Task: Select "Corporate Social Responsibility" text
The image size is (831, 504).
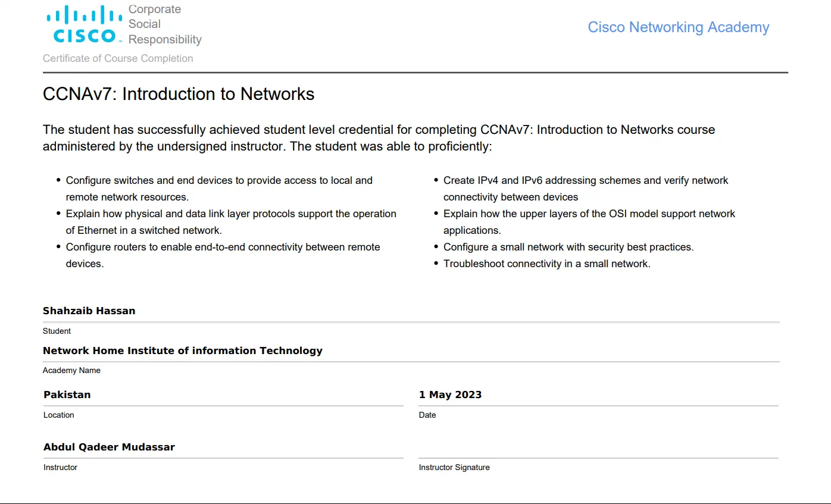Action: coord(165,24)
